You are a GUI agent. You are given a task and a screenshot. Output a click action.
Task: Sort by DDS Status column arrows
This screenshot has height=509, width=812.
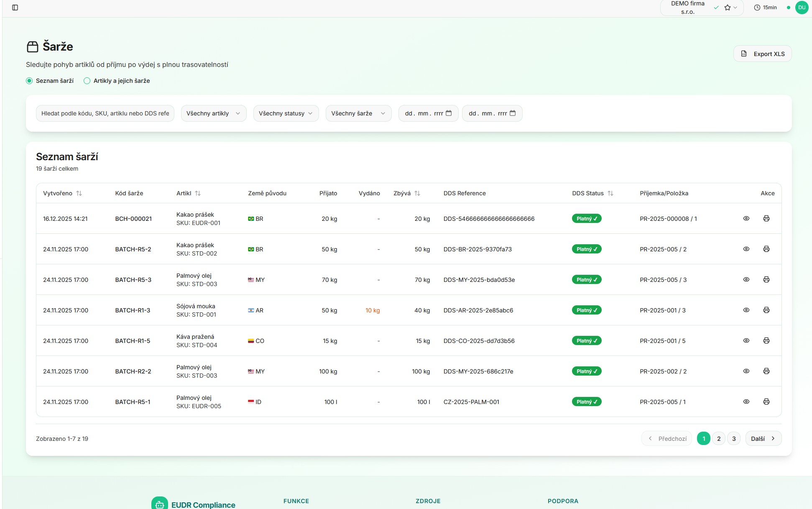pos(610,193)
